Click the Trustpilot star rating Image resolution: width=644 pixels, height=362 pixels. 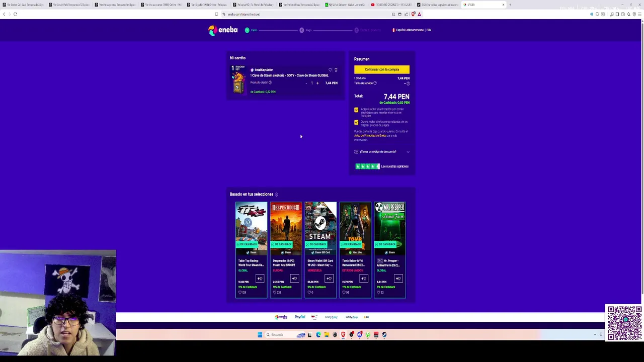tap(367, 166)
